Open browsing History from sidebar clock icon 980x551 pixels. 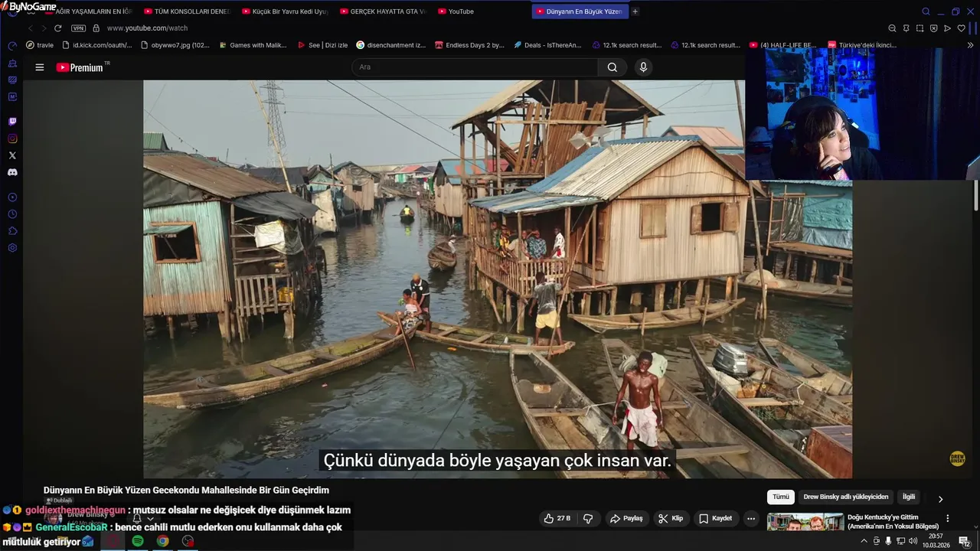(x=12, y=214)
